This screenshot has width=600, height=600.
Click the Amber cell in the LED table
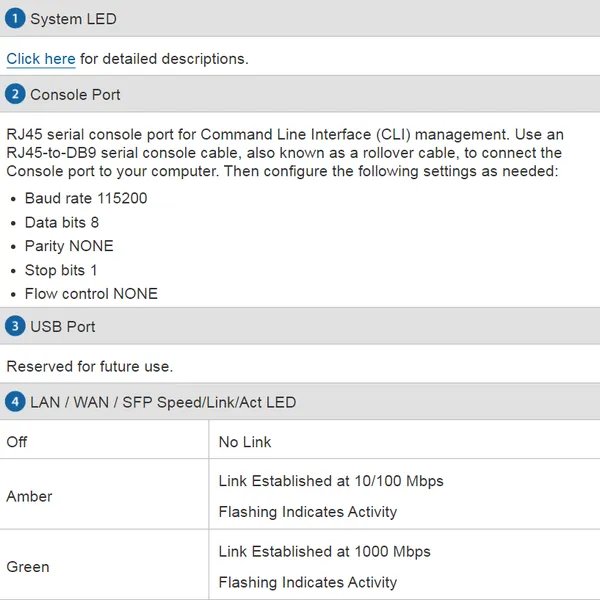click(x=29, y=496)
